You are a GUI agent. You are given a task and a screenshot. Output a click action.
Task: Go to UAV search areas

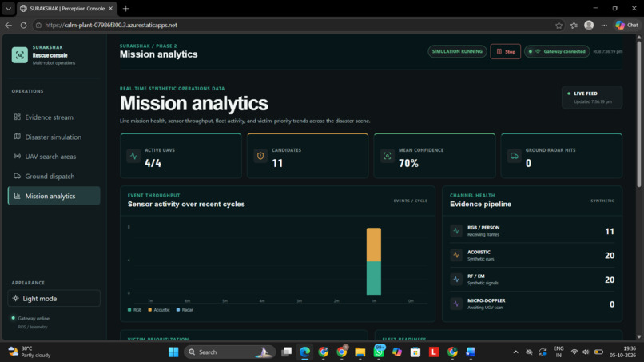pos(54,157)
